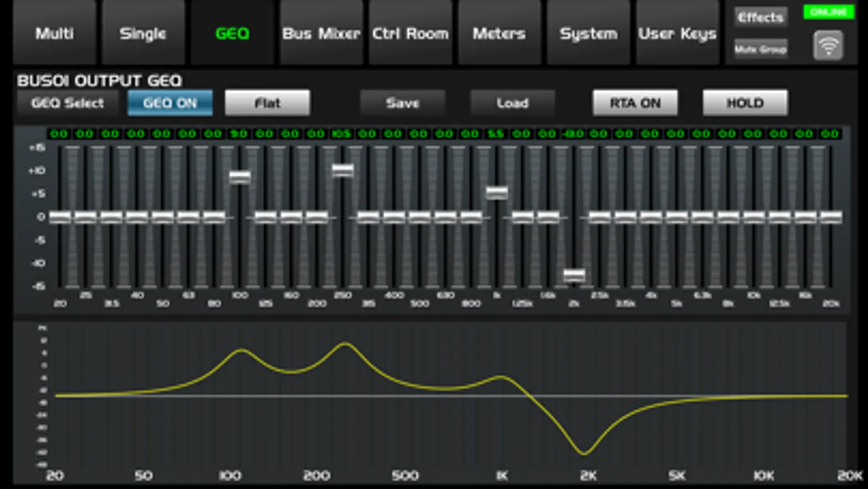Viewport: 868px width, 489px height.
Task: Click the +15 mark on the fader scale
Action: tap(37, 147)
